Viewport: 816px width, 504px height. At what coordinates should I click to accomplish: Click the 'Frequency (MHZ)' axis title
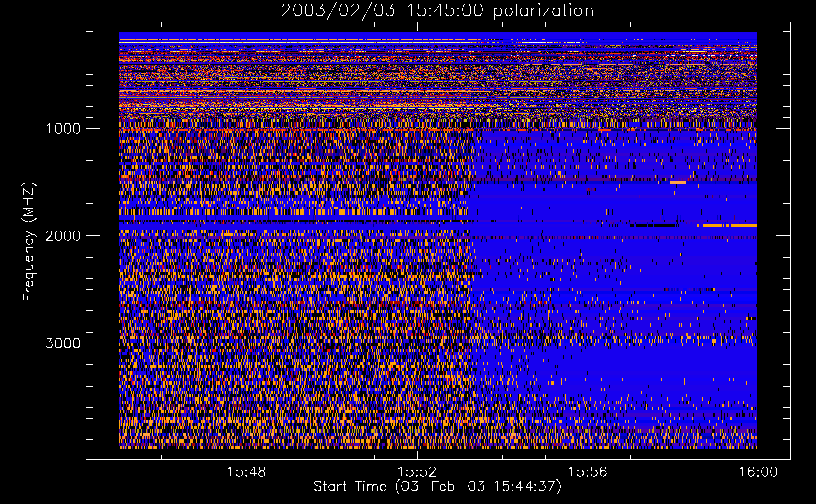pos(29,242)
